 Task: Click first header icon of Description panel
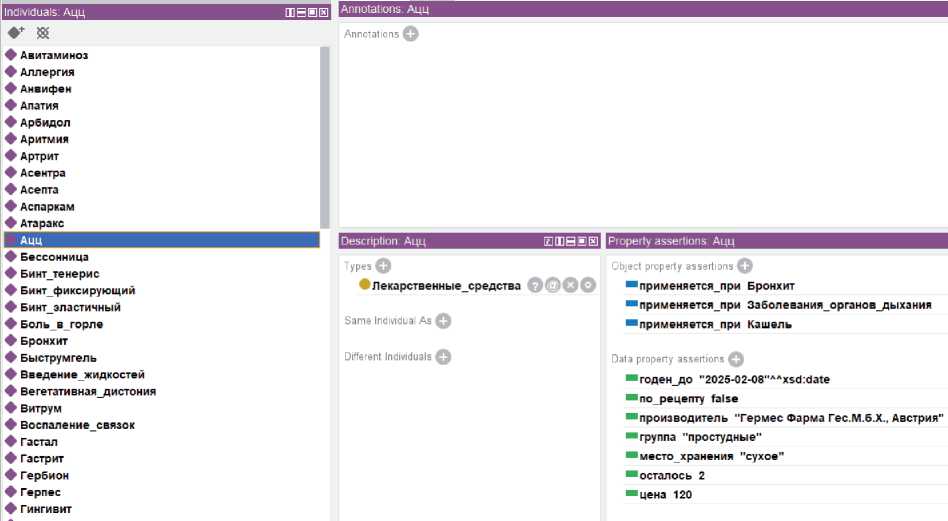coord(548,241)
